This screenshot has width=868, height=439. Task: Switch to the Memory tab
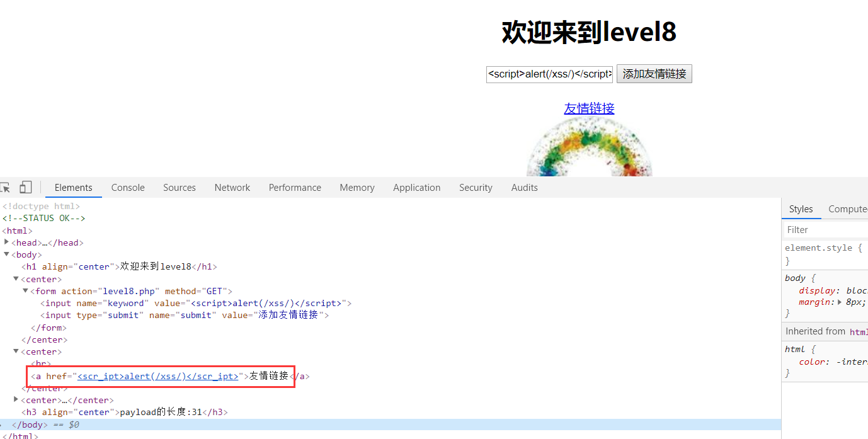[357, 188]
